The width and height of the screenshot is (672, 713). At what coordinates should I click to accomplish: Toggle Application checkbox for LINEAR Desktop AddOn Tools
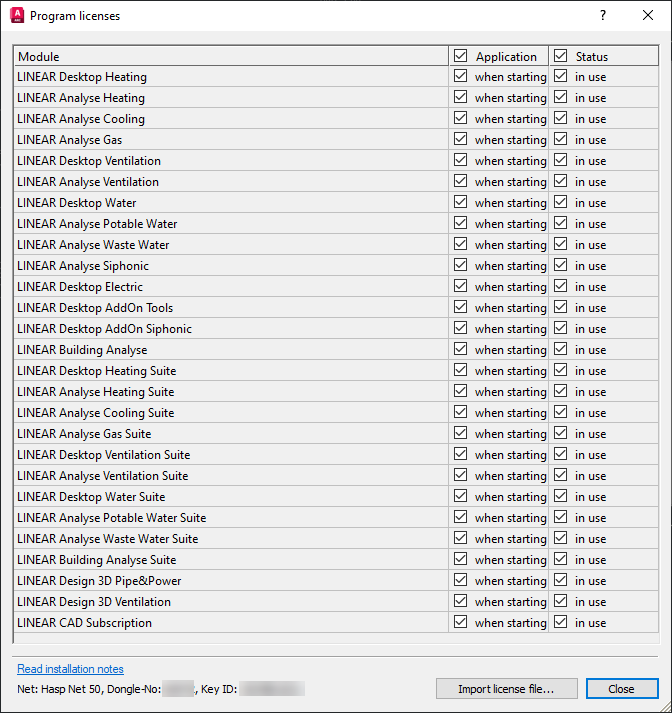460,306
